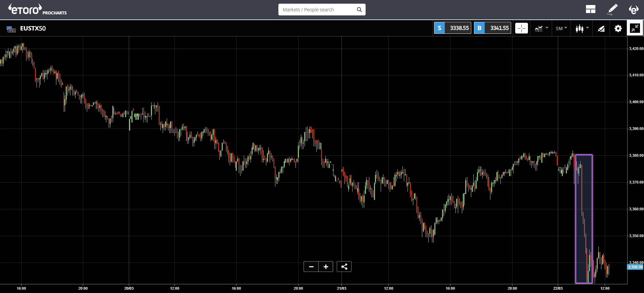The height and width of the screenshot is (293, 644).
Task: Focus the Markets / People search field
Action: (x=317, y=10)
